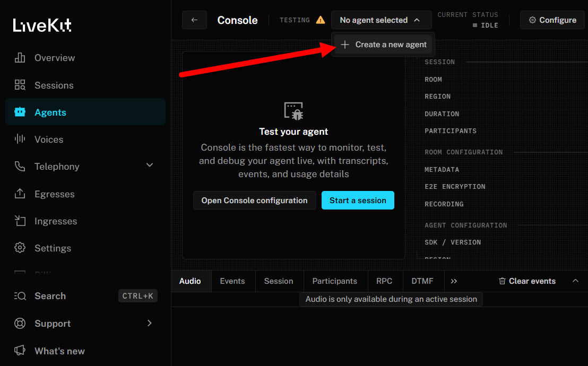Click the ROOM field label
Viewport: 588px width, 366px height.
point(433,80)
